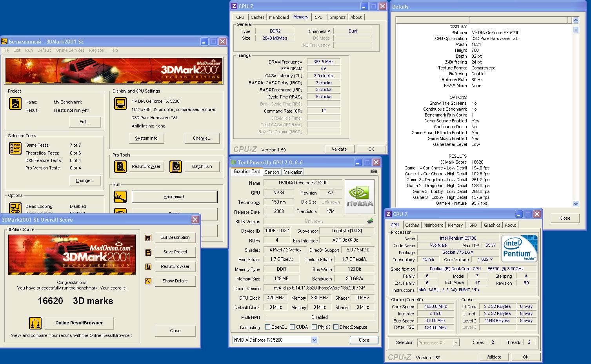The height and width of the screenshot is (364, 591).
Task: Switch to the SPD tab in CPU-Z Memory window
Action: click(319, 17)
